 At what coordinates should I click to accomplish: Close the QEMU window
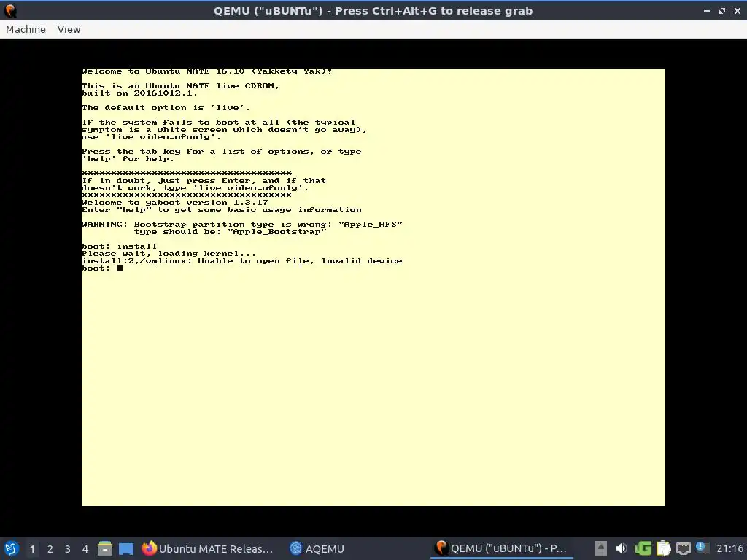point(738,10)
